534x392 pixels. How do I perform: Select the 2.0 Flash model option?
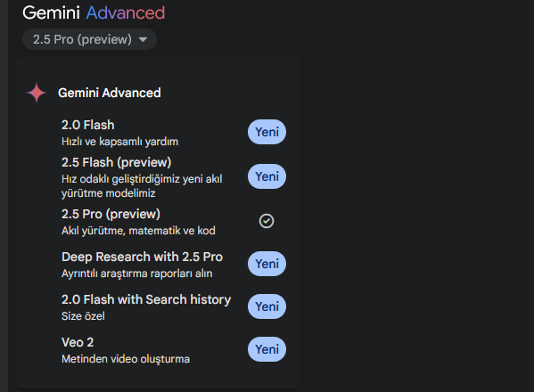tap(173, 133)
